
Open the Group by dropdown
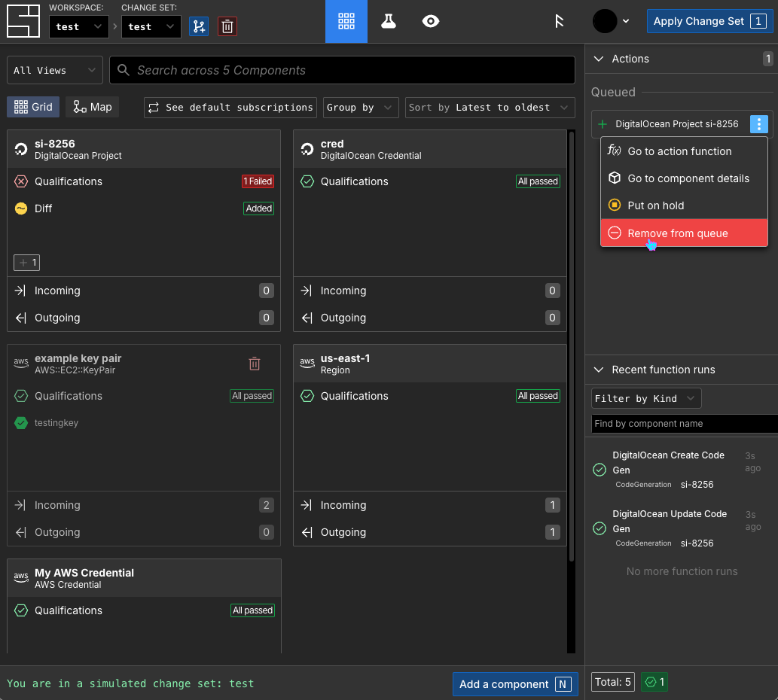click(360, 108)
